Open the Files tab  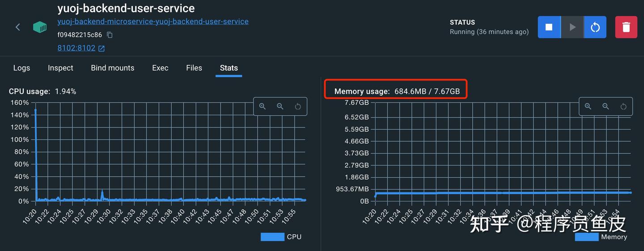coord(194,68)
